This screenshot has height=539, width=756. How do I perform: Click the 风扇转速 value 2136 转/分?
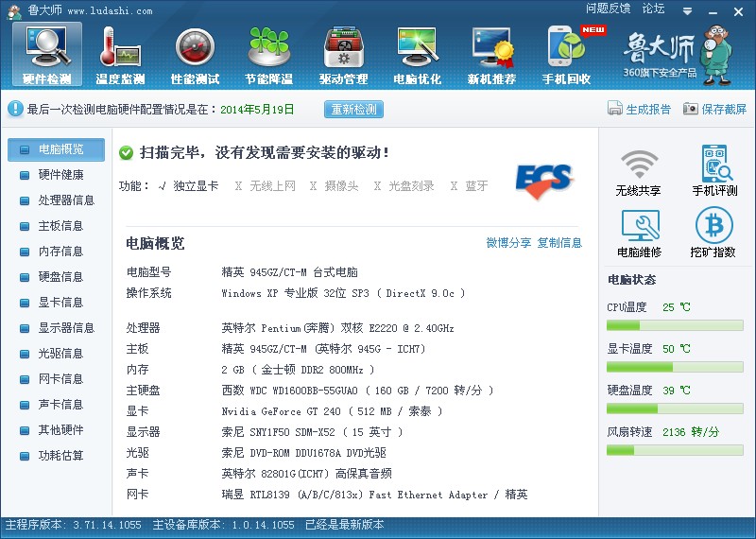click(691, 432)
